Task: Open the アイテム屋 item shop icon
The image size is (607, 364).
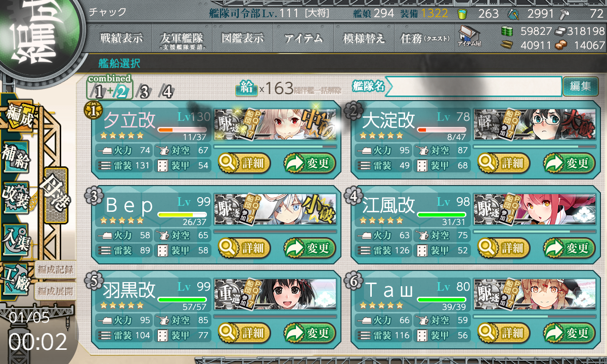Action: pos(469,36)
